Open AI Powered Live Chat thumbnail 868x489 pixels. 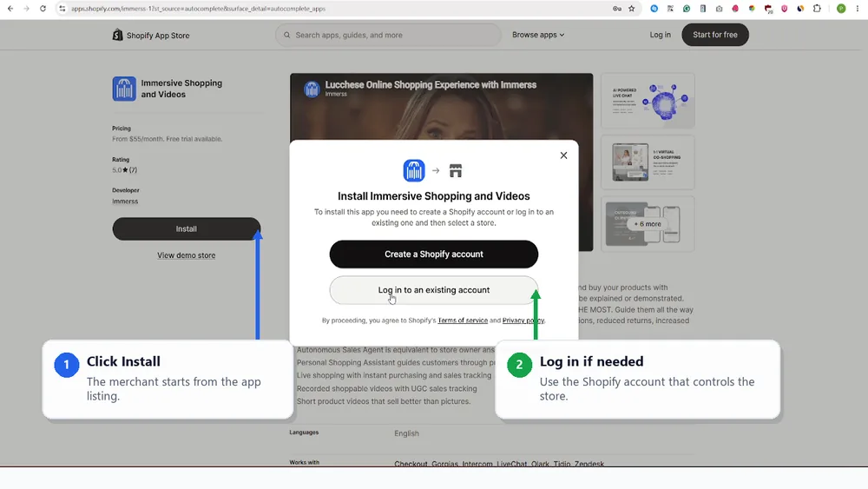tap(648, 101)
